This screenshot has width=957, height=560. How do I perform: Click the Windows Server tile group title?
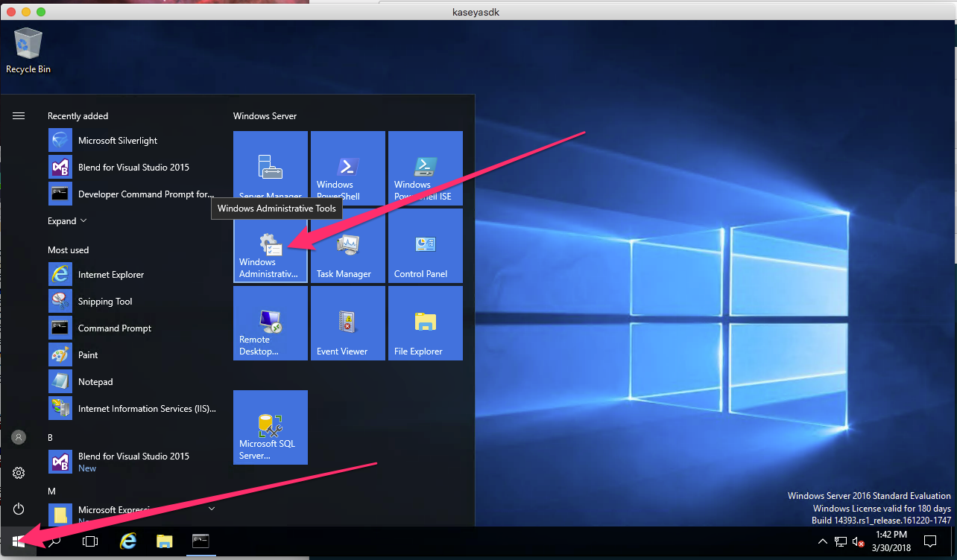(265, 116)
